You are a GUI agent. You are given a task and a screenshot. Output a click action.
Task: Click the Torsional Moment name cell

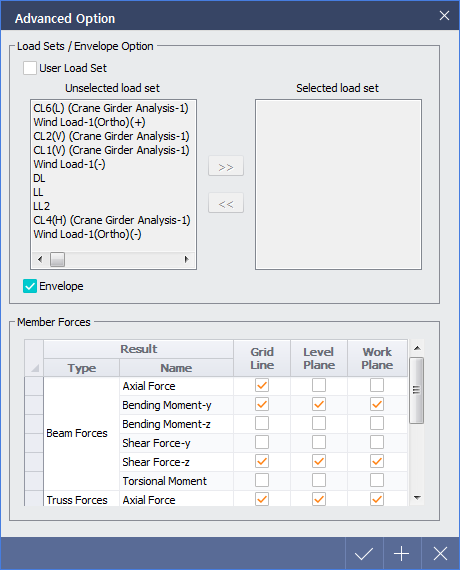coord(176,481)
